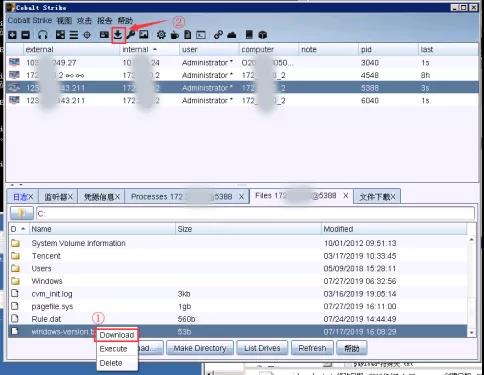Open the credentials card icon in toolbar
Screen dimensions: 484x375
(104, 35)
